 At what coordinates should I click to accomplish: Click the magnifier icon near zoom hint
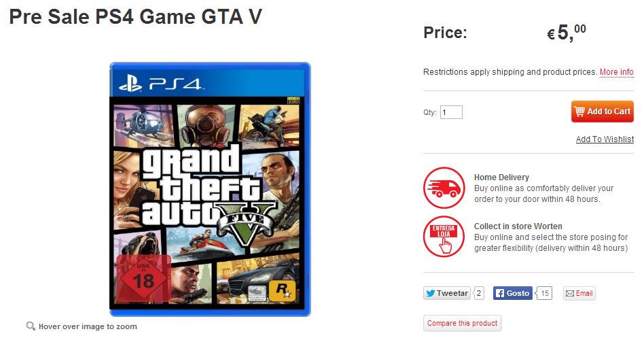31,326
